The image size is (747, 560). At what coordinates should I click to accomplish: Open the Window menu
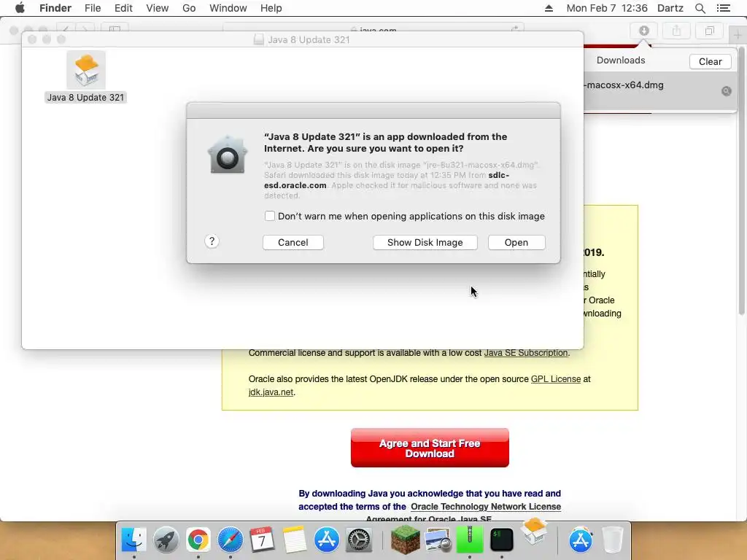click(x=228, y=8)
